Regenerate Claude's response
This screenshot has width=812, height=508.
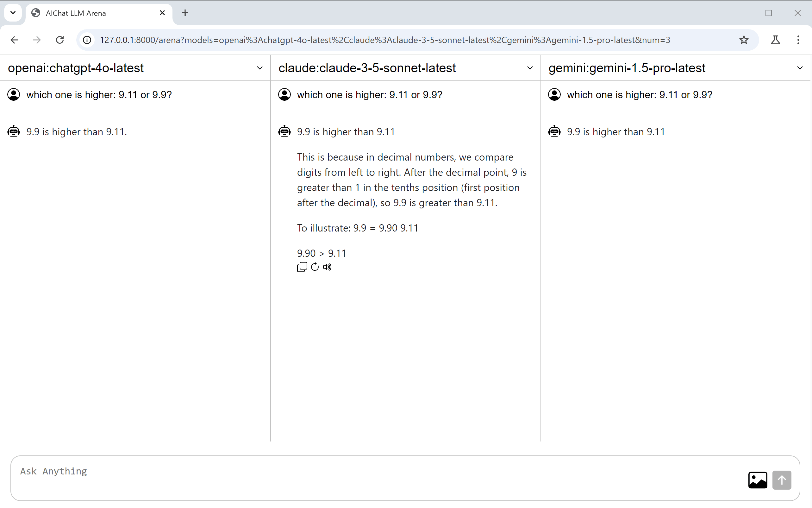pyautogui.click(x=315, y=267)
